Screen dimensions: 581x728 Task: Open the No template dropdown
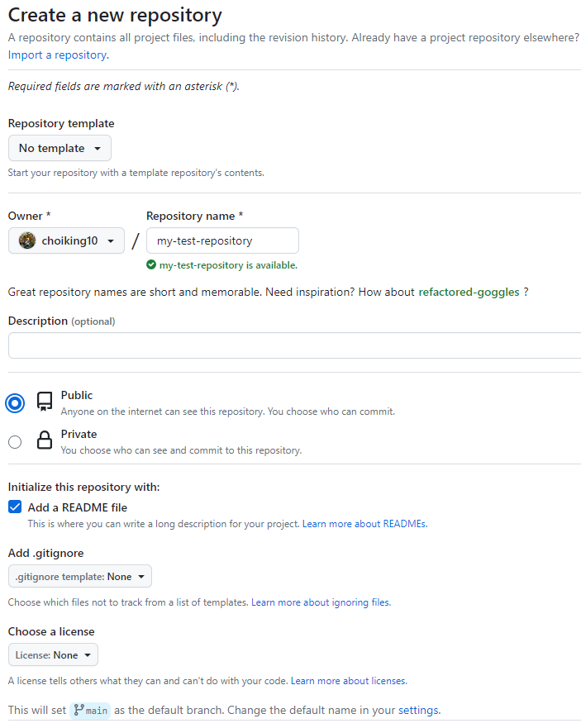coord(60,149)
